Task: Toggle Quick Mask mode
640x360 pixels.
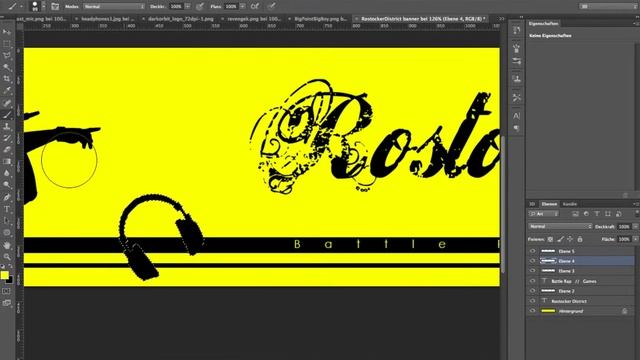Action: pyautogui.click(x=7, y=291)
